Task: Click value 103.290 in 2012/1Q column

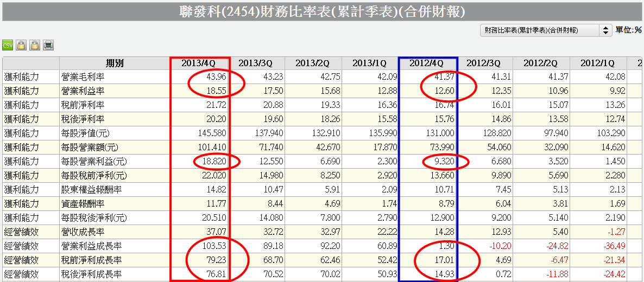Action: click(611, 133)
